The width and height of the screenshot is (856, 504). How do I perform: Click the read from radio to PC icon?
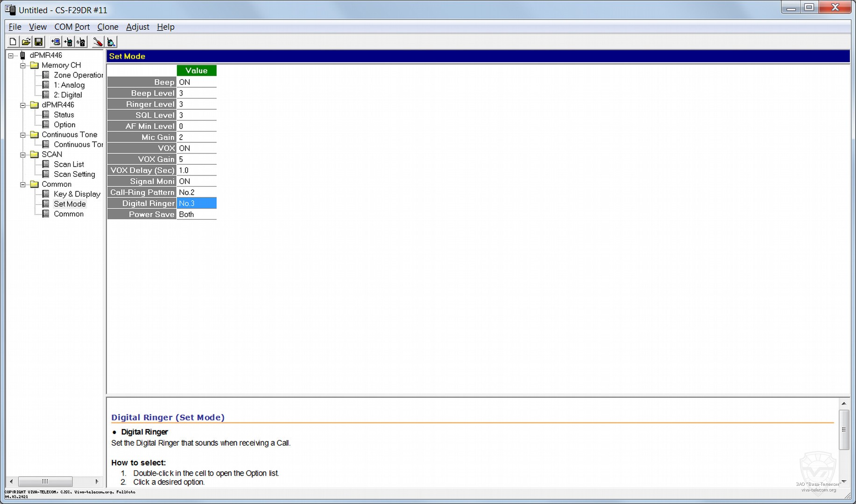[x=56, y=42]
